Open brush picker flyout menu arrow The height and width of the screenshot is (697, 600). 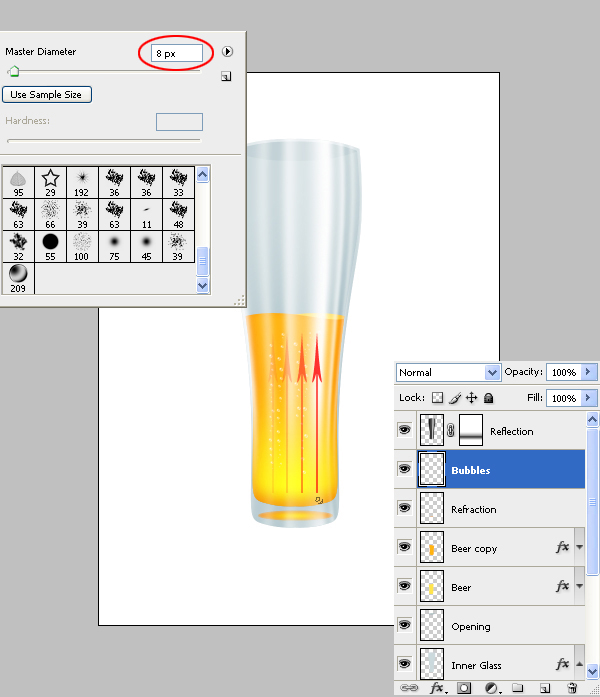click(x=227, y=51)
